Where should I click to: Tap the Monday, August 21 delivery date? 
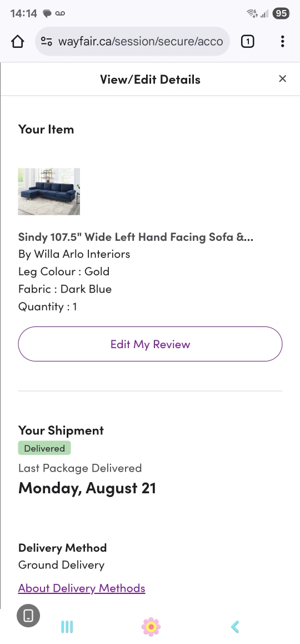click(87, 488)
